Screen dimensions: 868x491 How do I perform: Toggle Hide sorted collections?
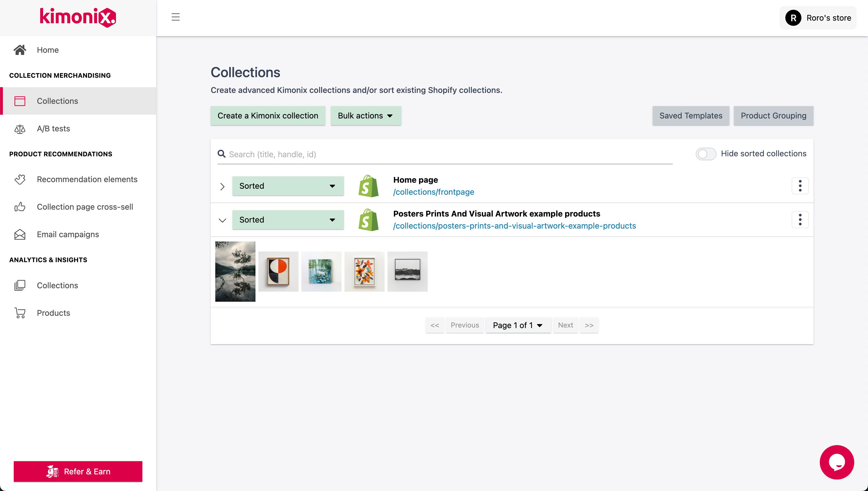pyautogui.click(x=706, y=154)
